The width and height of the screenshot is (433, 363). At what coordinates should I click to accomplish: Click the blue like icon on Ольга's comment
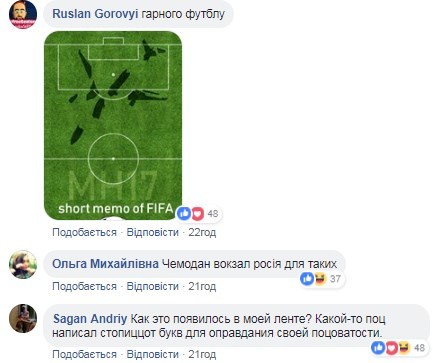[x=307, y=279]
